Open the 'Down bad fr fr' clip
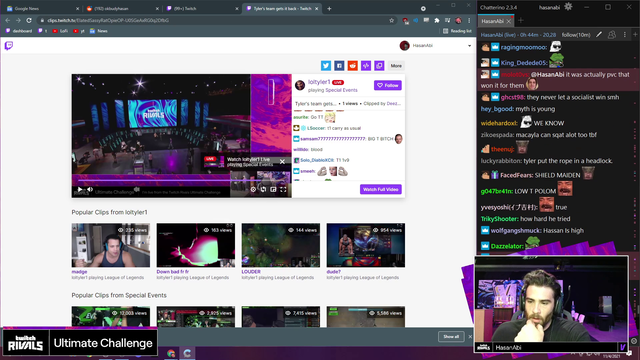This screenshot has width=640, height=360. click(x=196, y=245)
